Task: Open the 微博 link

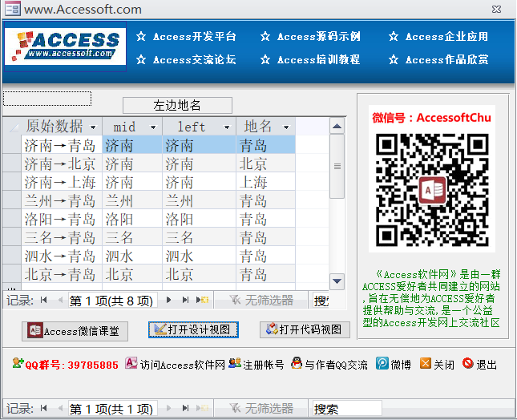Action: coord(394,364)
